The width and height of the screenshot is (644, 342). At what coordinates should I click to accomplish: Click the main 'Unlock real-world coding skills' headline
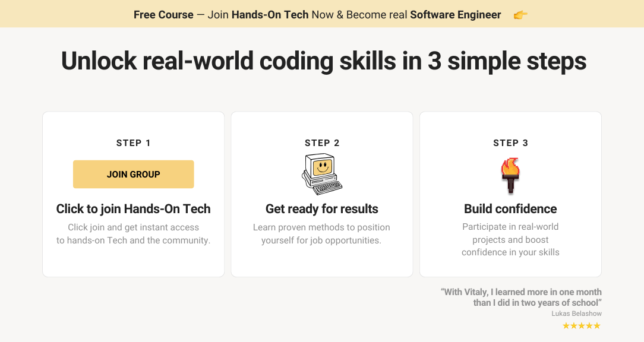[324, 61]
